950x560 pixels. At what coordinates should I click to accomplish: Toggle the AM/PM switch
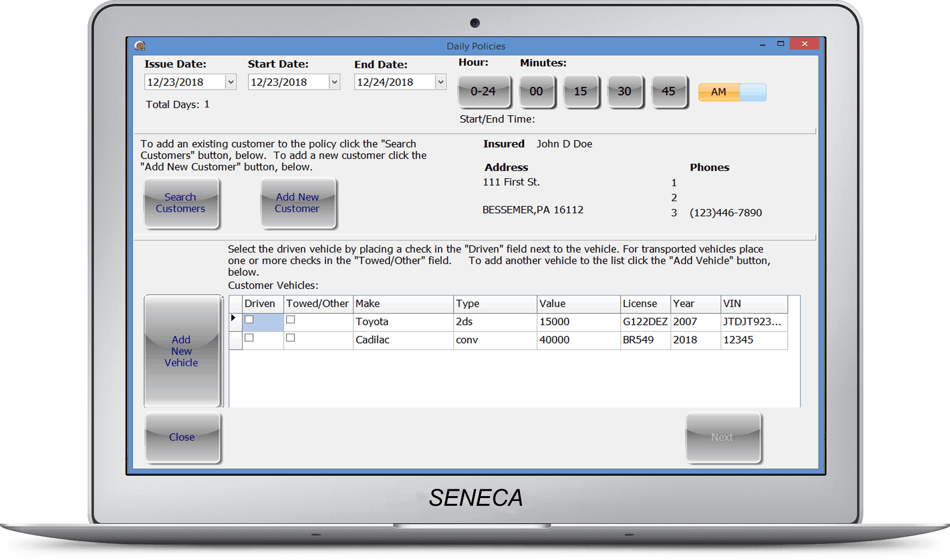click(x=732, y=92)
